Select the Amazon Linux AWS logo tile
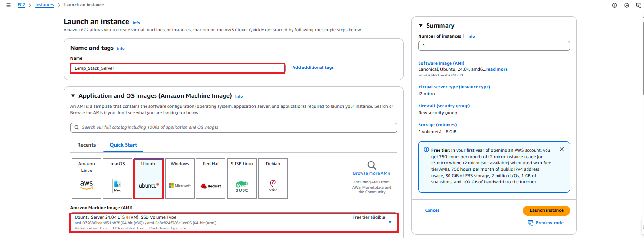This screenshot has width=644, height=238. click(87, 179)
